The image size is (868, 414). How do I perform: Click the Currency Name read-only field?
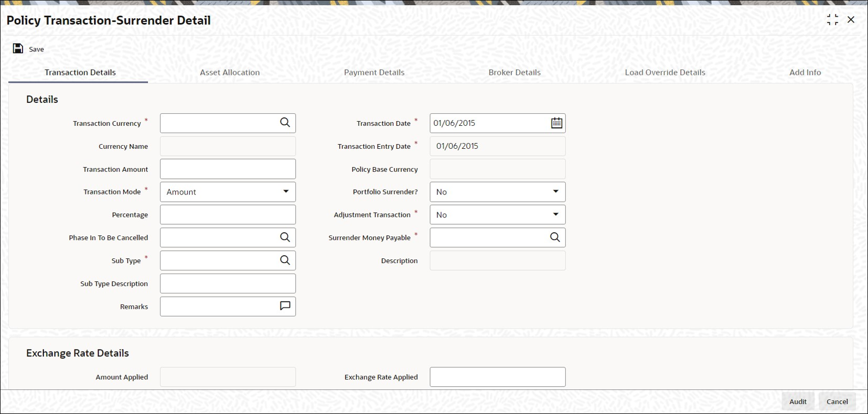pyautogui.click(x=228, y=146)
